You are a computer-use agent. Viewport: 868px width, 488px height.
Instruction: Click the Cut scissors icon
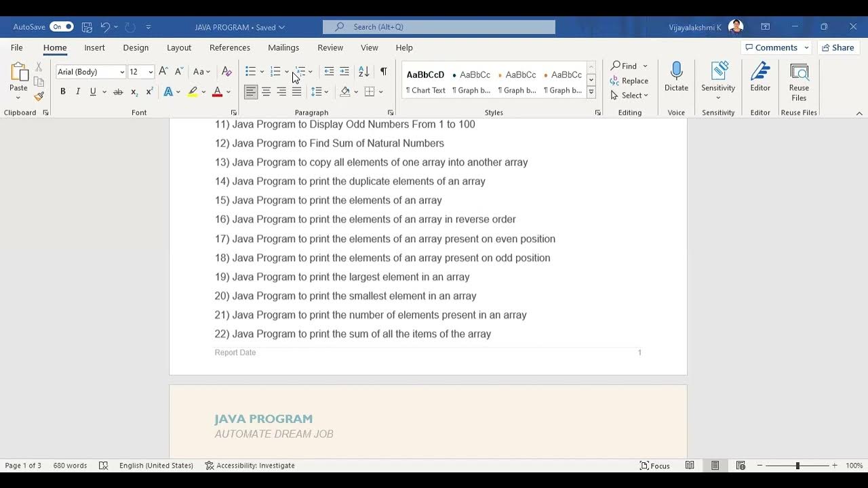click(x=39, y=67)
